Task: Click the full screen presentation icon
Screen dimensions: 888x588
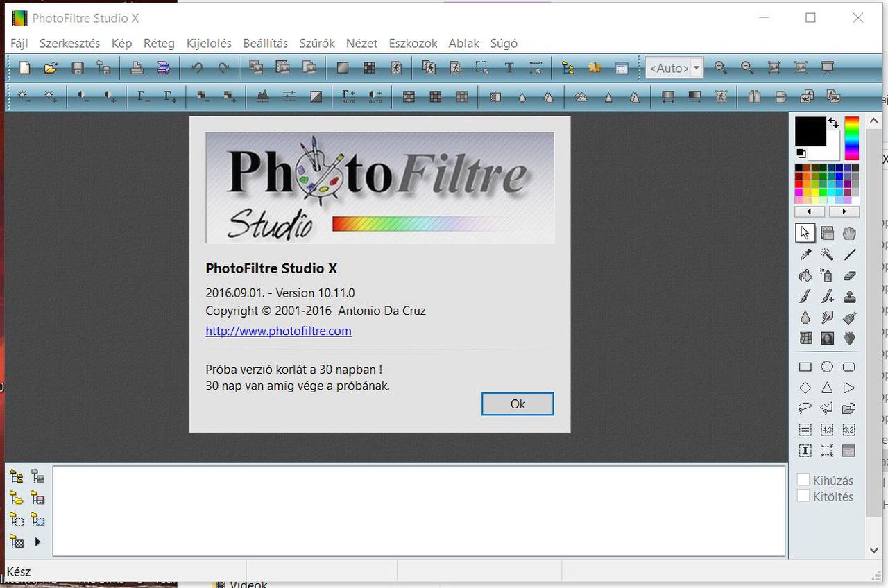Action: [827, 68]
